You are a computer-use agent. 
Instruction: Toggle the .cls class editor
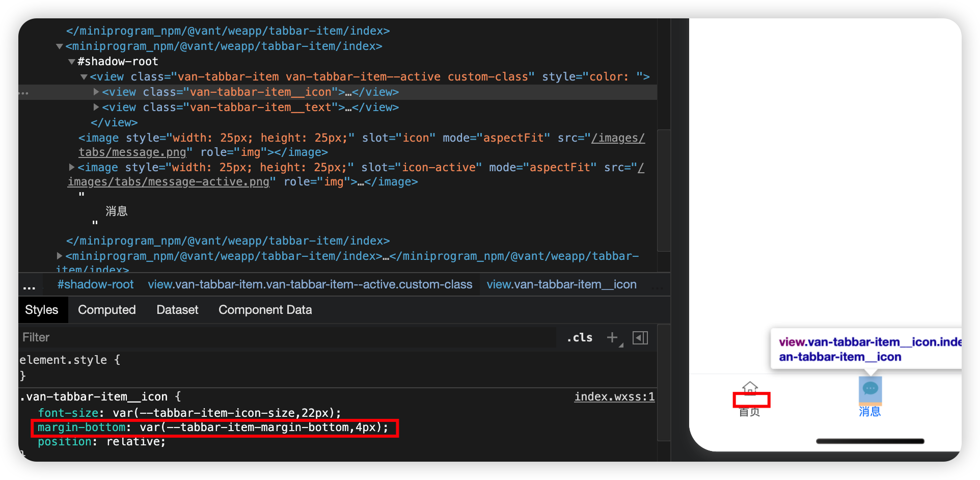coord(580,337)
